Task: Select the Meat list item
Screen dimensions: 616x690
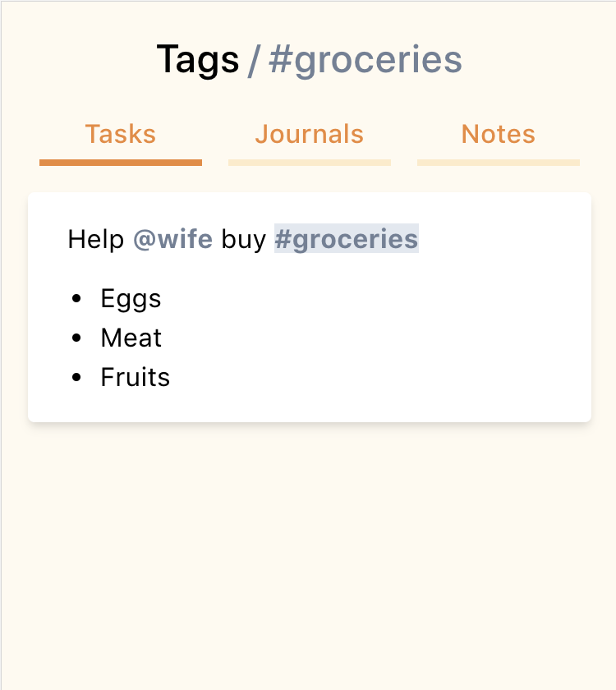Action: tap(131, 338)
